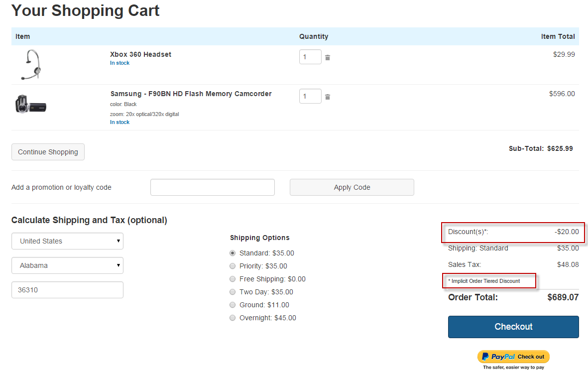
Task: Pay with the PayPal Check out button
Action: point(513,357)
